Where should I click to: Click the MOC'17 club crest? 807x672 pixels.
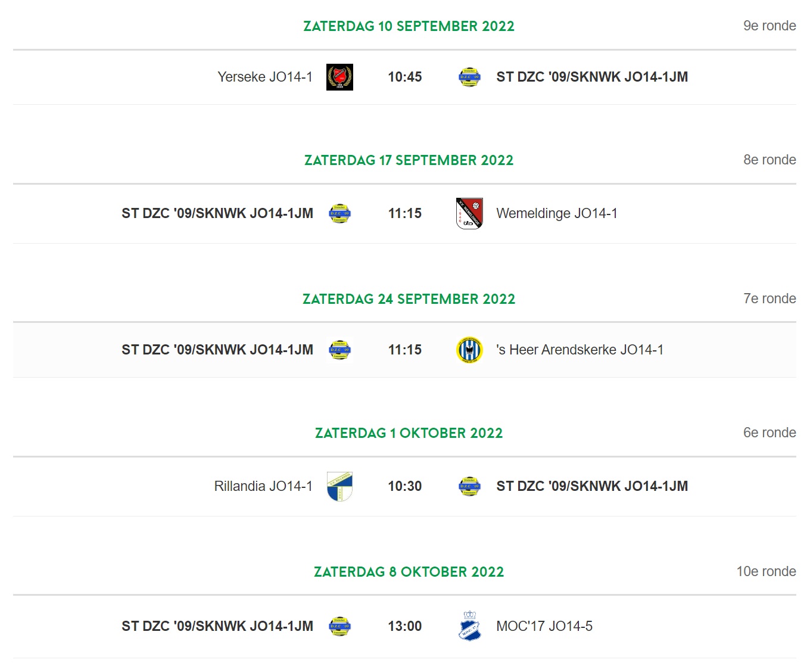[469, 626]
